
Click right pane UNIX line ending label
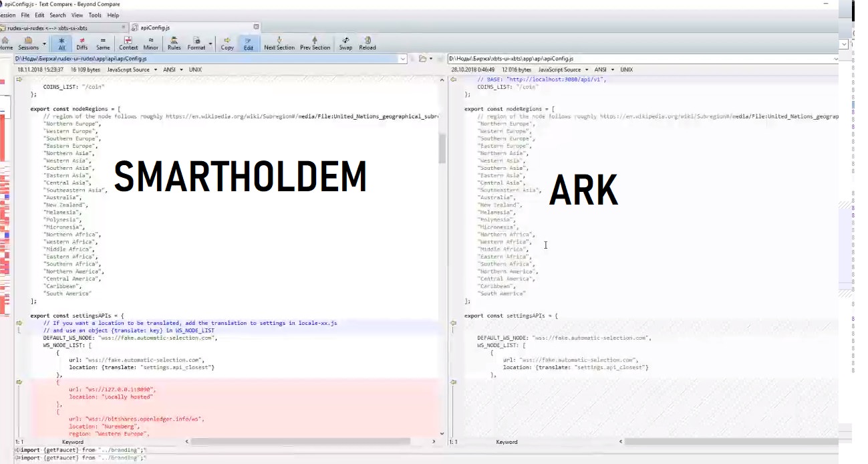626,70
